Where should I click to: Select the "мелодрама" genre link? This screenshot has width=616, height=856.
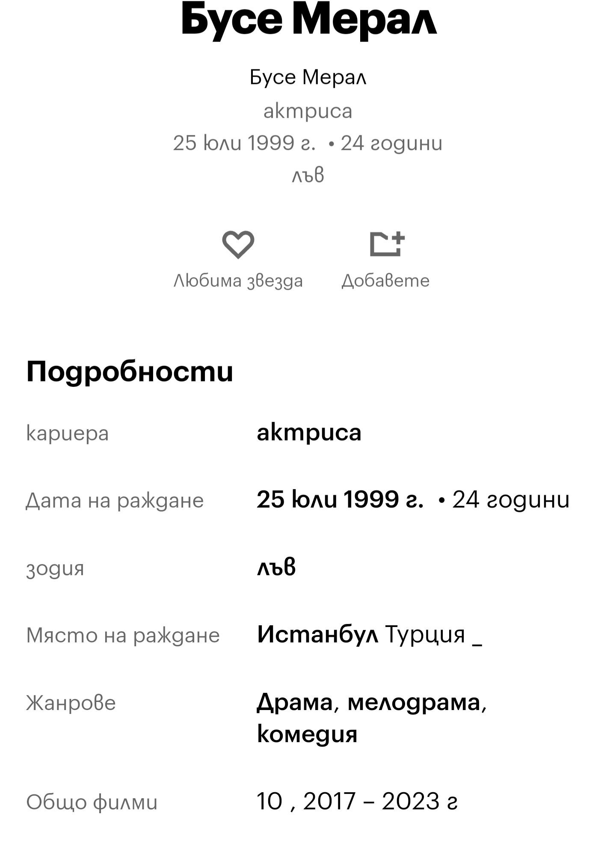tap(414, 702)
